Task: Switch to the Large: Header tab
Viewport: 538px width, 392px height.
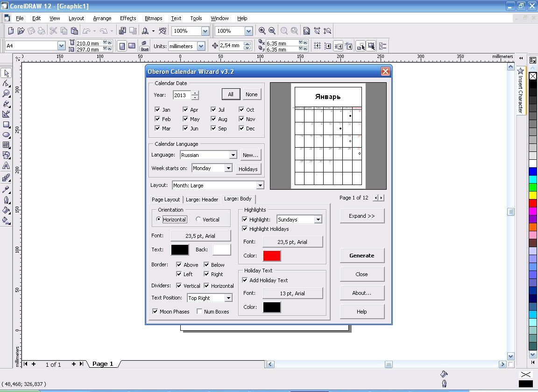Action: [x=202, y=200]
